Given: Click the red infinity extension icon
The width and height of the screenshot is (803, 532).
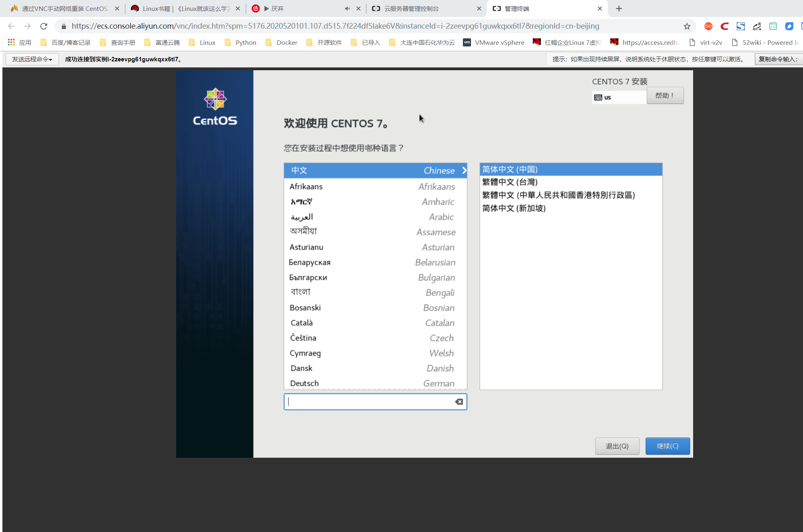Looking at the screenshot, I should (x=708, y=26).
